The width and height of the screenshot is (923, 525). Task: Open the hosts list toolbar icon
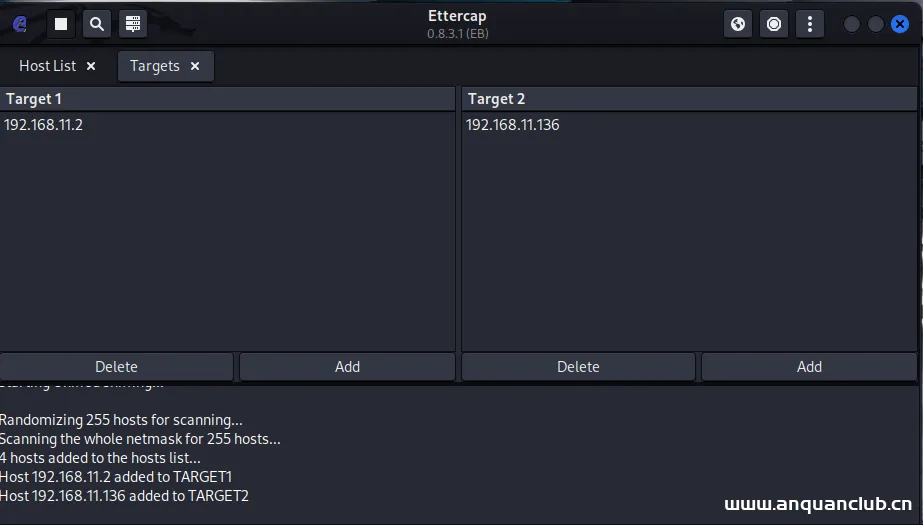[x=133, y=23]
